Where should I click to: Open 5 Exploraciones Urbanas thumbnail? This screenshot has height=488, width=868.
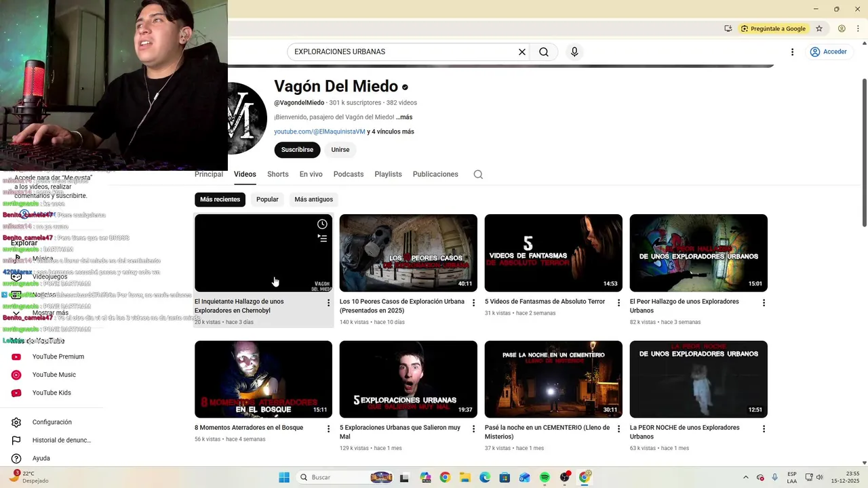408,379
